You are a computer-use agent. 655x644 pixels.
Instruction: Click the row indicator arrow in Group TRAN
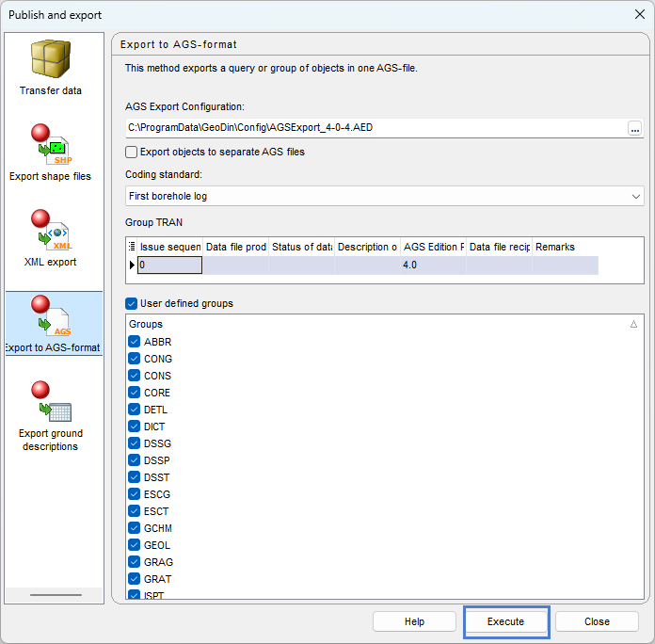tap(132, 266)
